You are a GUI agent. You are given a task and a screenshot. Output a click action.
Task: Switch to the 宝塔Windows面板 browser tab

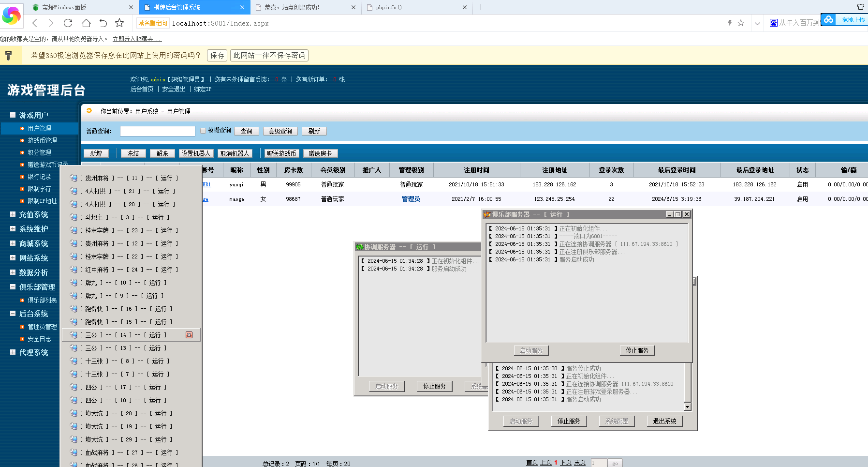tap(84, 7)
